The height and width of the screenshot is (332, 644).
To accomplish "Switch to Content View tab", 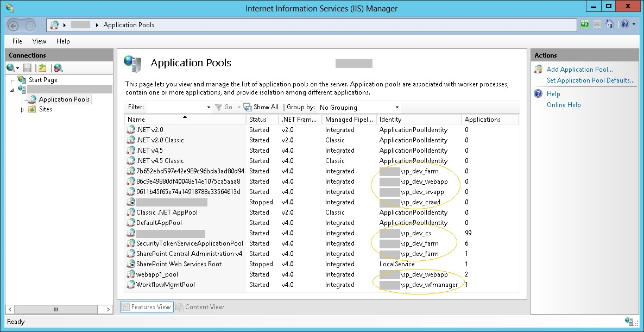I will pyautogui.click(x=200, y=307).
